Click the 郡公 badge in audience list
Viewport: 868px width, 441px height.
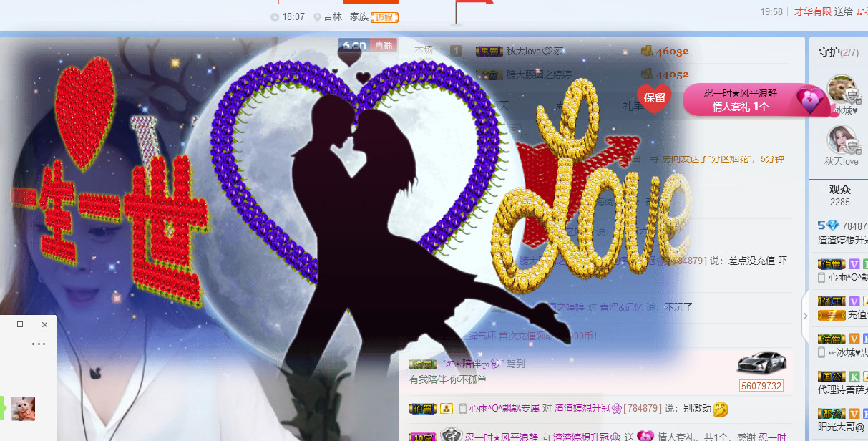(831, 413)
